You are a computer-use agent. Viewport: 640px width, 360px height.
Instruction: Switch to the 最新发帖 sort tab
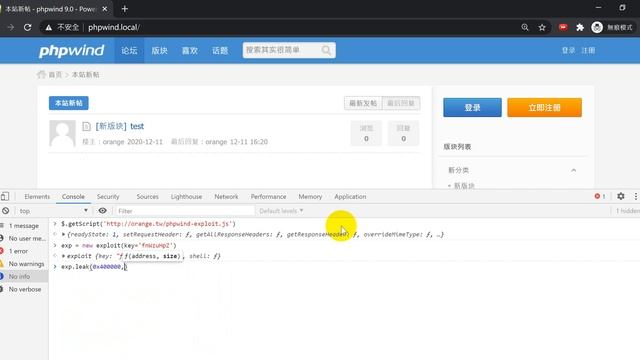(363, 103)
